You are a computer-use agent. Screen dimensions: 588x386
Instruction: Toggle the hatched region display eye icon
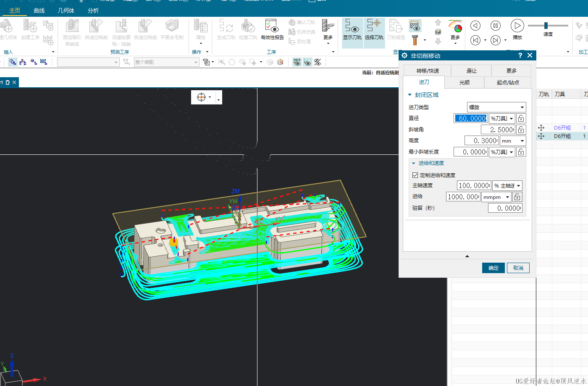[415, 26]
